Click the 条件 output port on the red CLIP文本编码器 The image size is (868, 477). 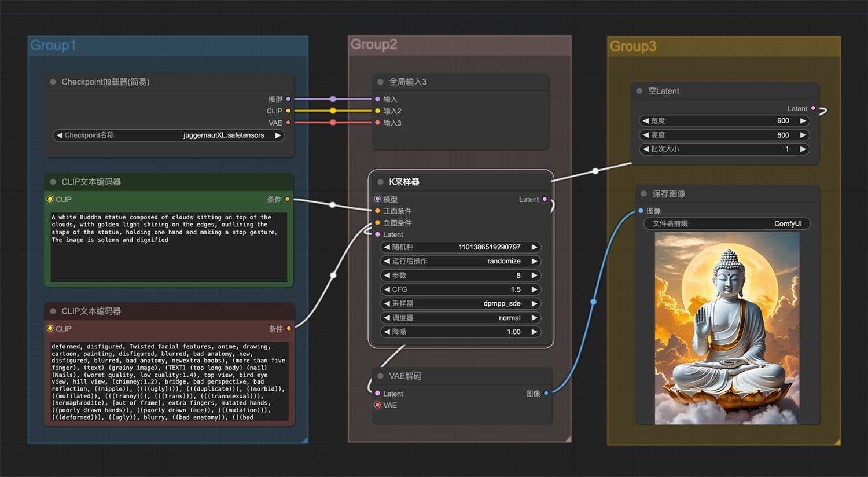(289, 328)
